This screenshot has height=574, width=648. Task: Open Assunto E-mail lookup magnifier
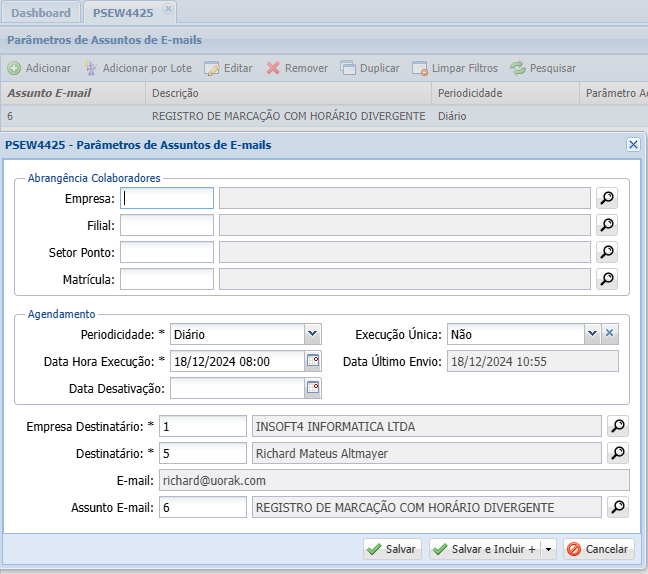[x=618, y=507]
